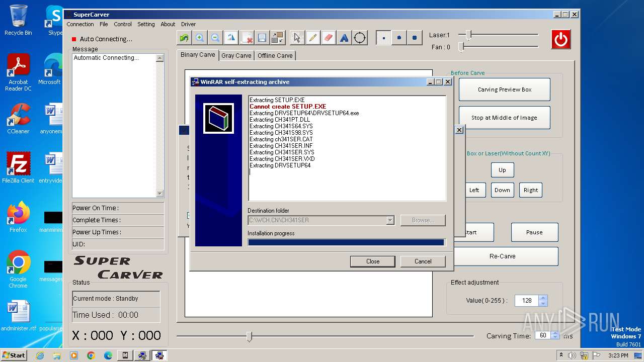Open Google Chrome desktop icon
644x362 pixels.
click(18, 269)
